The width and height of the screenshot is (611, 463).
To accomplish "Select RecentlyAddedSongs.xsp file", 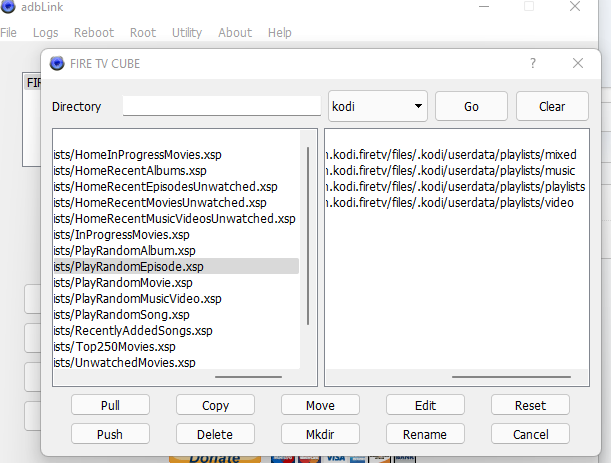I will point(176,330).
